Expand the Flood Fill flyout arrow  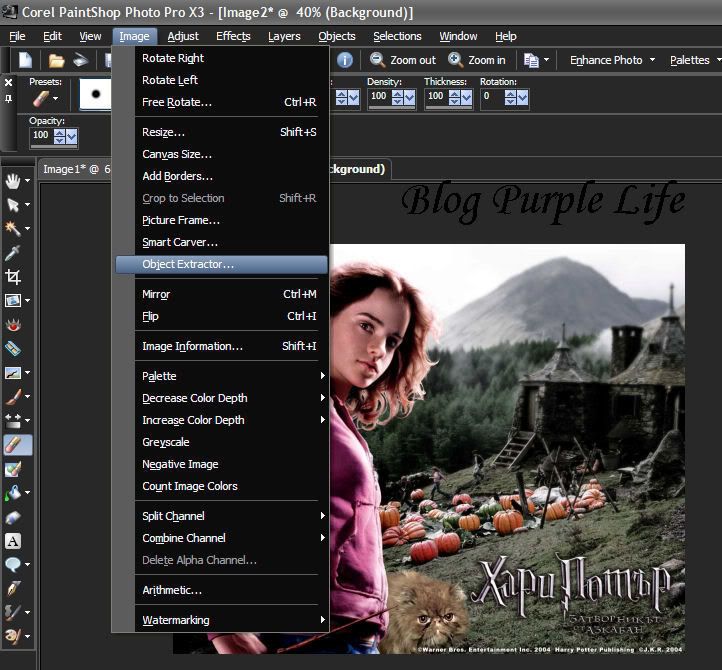pyautogui.click(x=28, y=493)
